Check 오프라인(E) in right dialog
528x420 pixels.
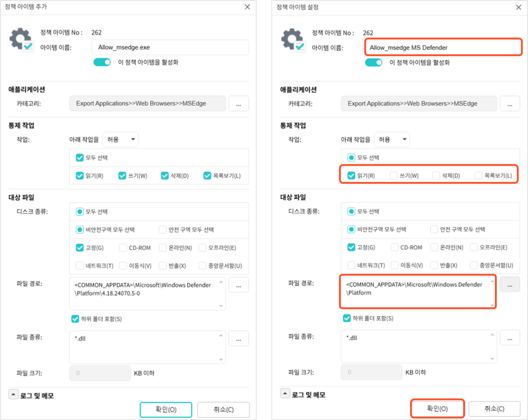474,247
